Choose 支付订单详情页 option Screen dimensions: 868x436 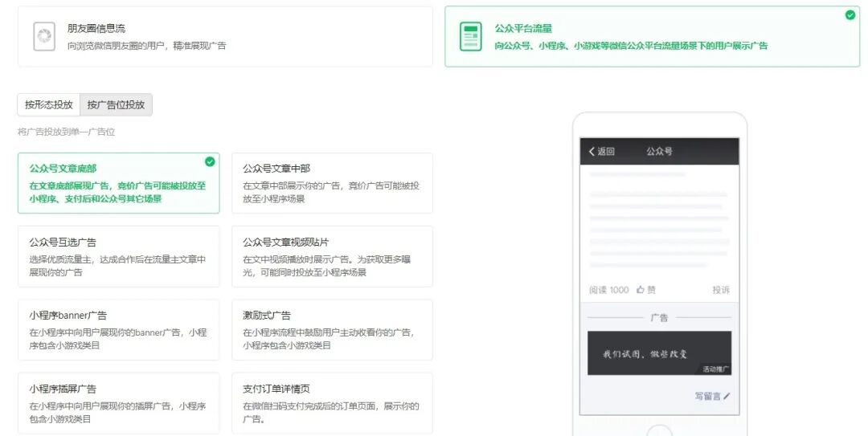[x=332, y=403]
